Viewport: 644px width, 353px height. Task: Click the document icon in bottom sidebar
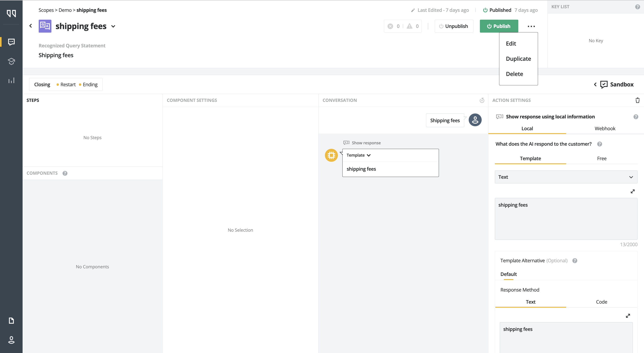coord(11,321)
